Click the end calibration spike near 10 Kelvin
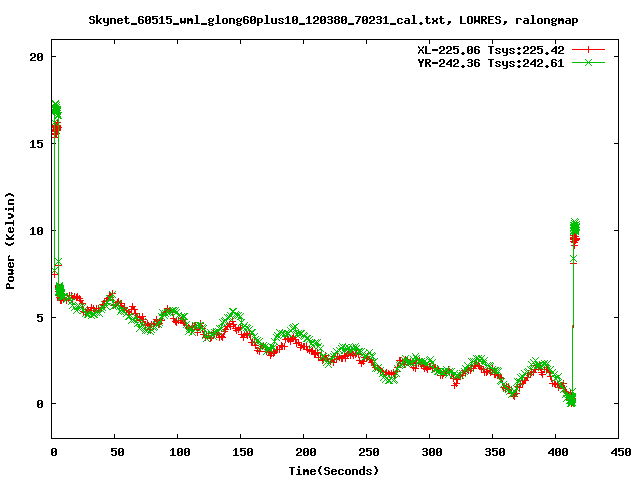Image resolution: width=640 pixels, height=480 pixels. coord(575,227)
